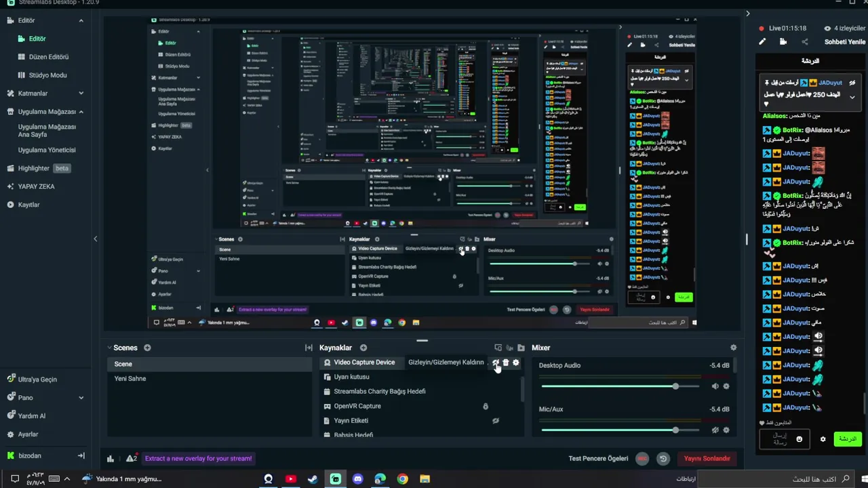The width and height of the screenshot is (868, 488).
Task: Open Video Capture Device properties gear
Action: (x=516, y=363)
